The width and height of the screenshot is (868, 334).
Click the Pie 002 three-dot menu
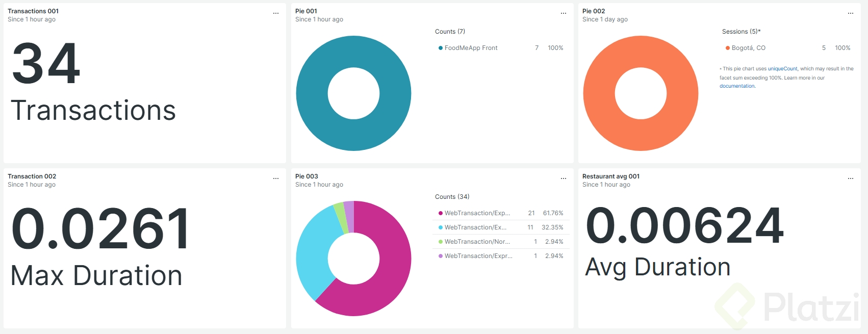851,13
